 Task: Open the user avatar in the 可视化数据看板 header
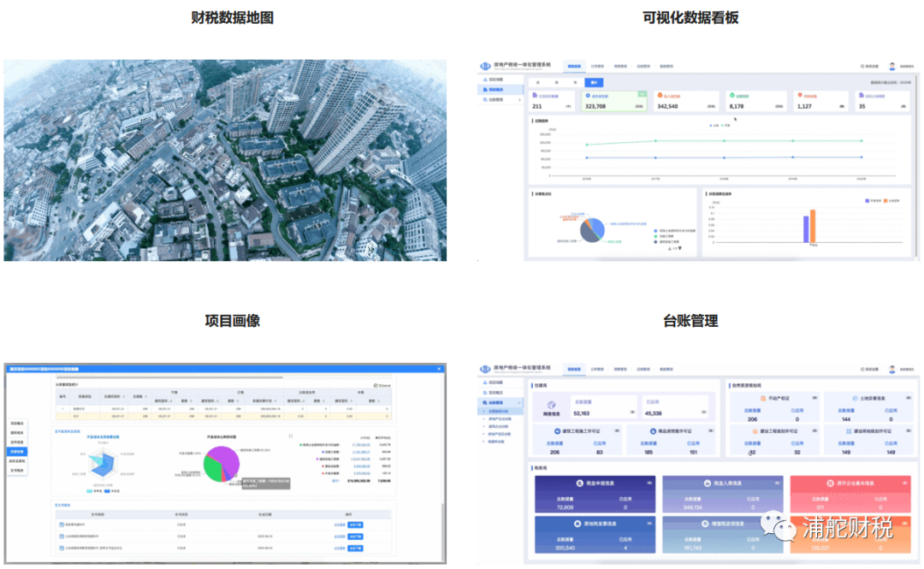tap(892, 67)
